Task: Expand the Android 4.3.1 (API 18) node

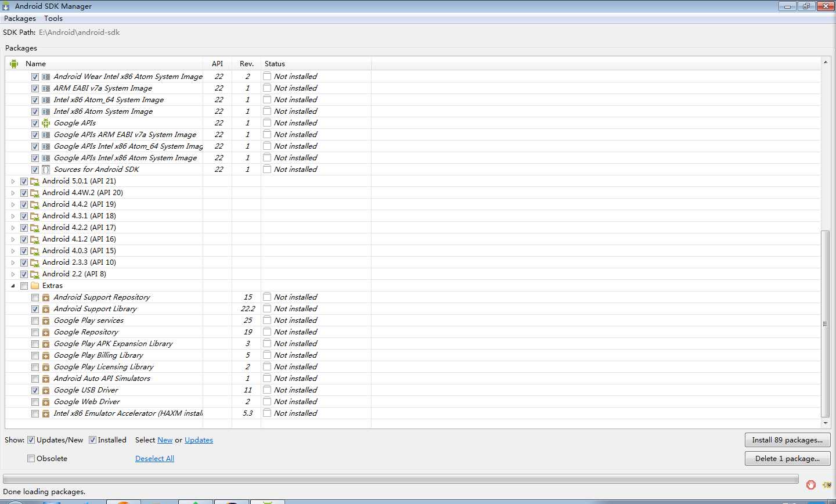Action: (13, 216)
